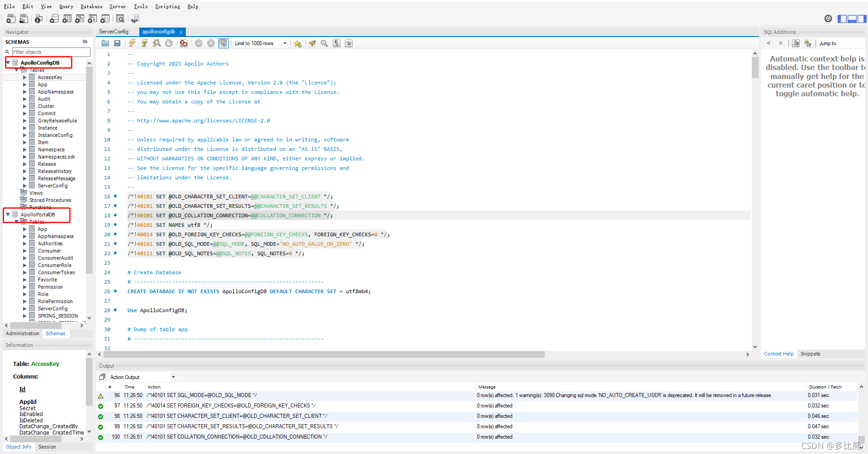Open the Context Help tab
Screen dimensions: 868x454
click(778, 354)
